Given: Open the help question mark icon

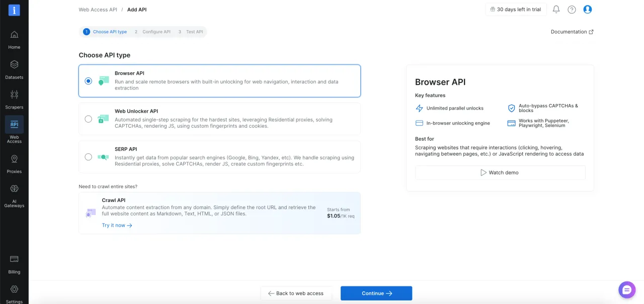Looking at the screenshot, I should click(572, 10).
